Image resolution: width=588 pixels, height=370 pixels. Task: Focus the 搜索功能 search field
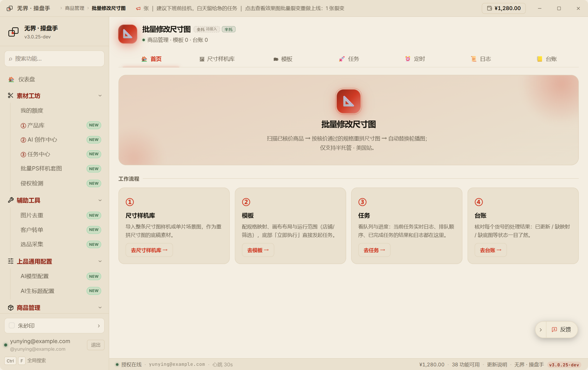coord(54,59)
